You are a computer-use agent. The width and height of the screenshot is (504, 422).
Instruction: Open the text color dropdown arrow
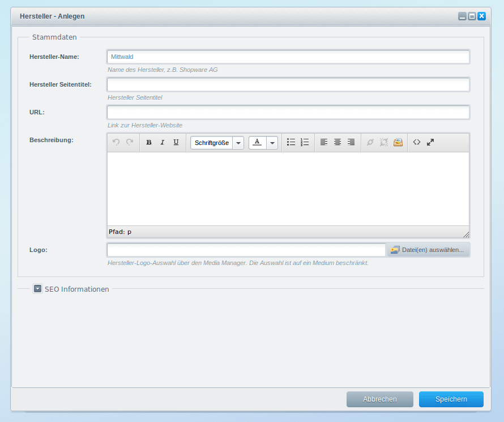(x=272, y=143)
